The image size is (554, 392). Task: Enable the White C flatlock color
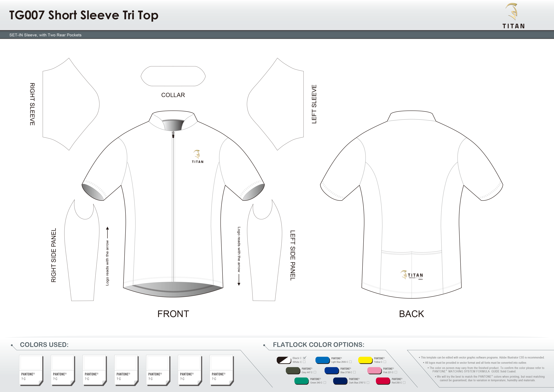[304, 362]
